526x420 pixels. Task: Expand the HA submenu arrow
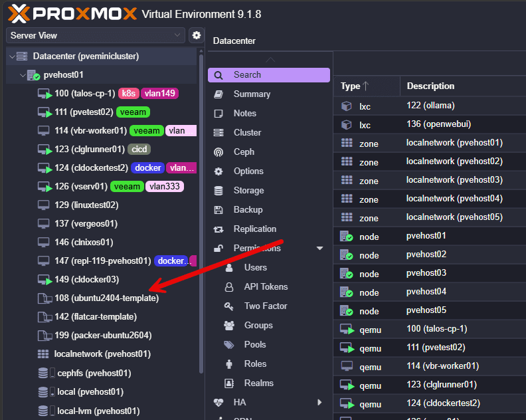click(x=319, y=402)
